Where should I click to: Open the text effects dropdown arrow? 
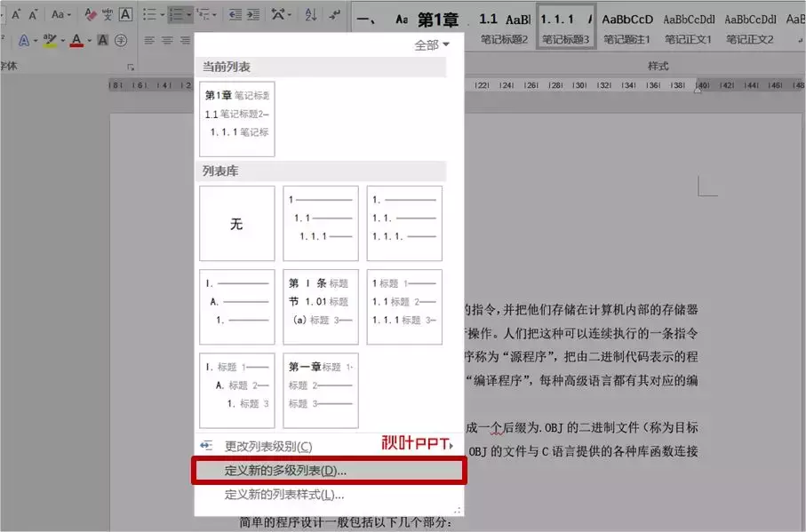coord(36,41)
